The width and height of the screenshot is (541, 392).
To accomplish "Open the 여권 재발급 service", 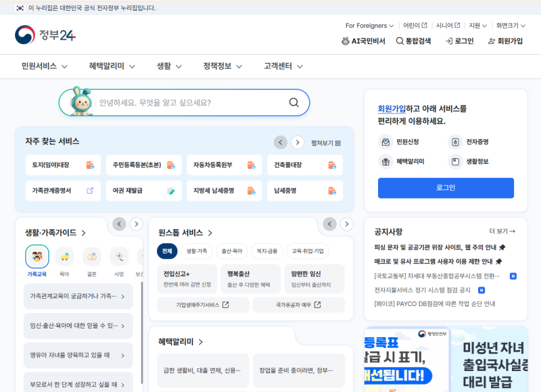I will point(144,191).
